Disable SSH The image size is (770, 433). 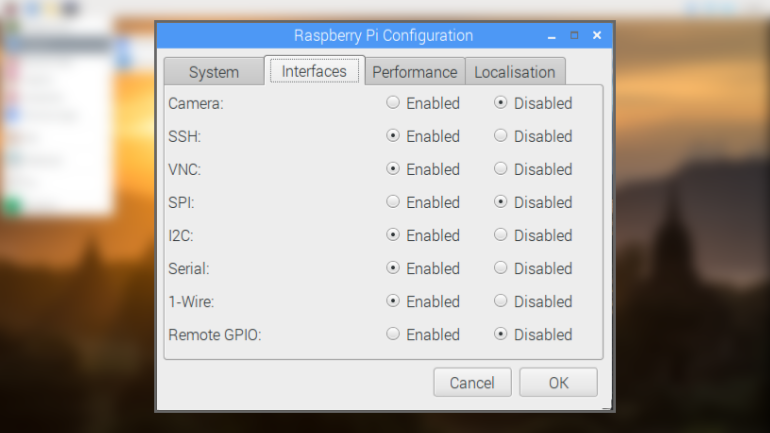(500, 135)
